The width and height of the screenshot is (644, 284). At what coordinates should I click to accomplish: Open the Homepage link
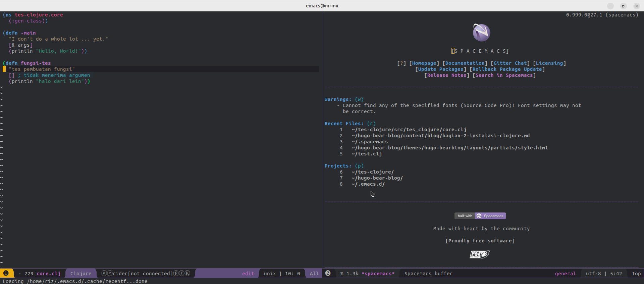[424, 63]
